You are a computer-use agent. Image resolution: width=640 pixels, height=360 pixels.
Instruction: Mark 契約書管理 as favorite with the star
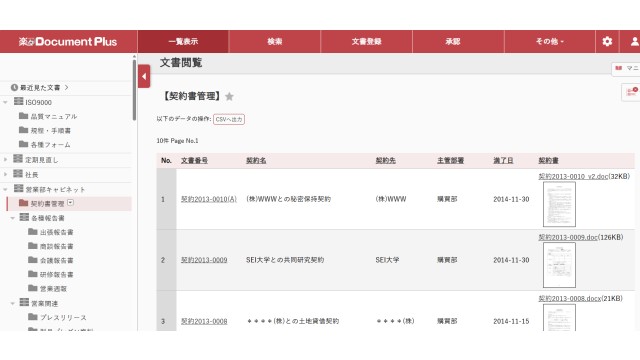[229, 97]
